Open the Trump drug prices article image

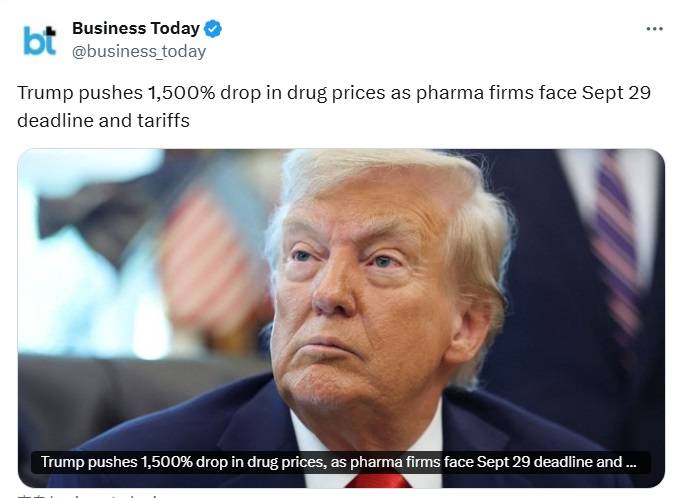tap(341, 318)
